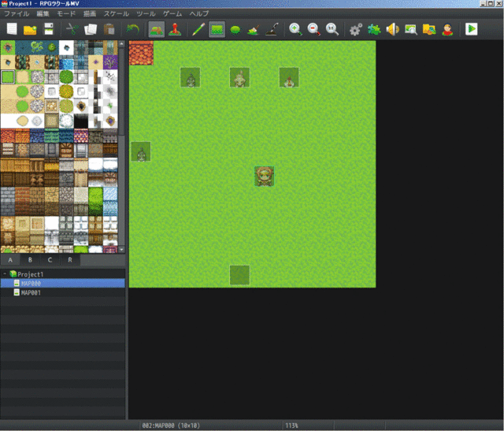504x431 pixels.
Task: Click the 002:MAP000 (10x10) status text
Action: pos(171,425)
